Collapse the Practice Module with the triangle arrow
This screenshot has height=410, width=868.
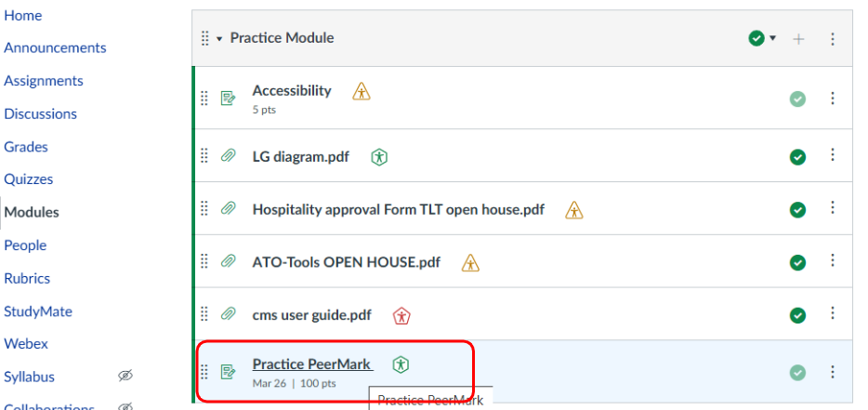tap(220, 38)
